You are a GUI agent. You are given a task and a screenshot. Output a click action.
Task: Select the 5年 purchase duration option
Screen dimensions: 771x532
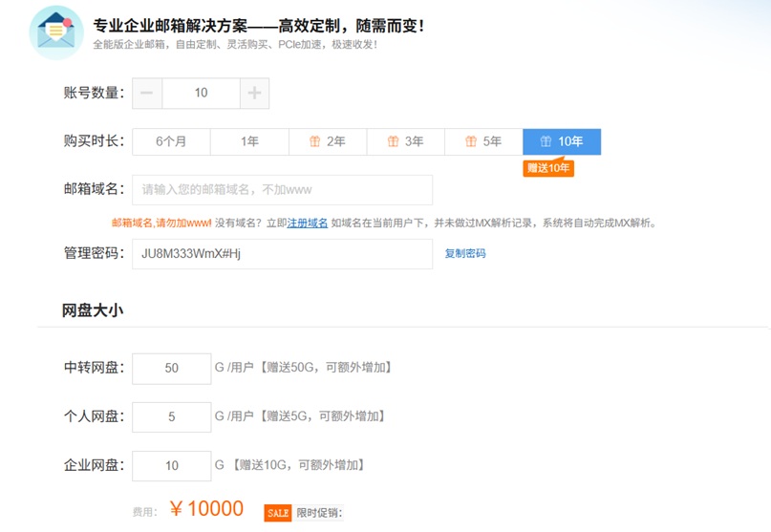coord(483,141)
